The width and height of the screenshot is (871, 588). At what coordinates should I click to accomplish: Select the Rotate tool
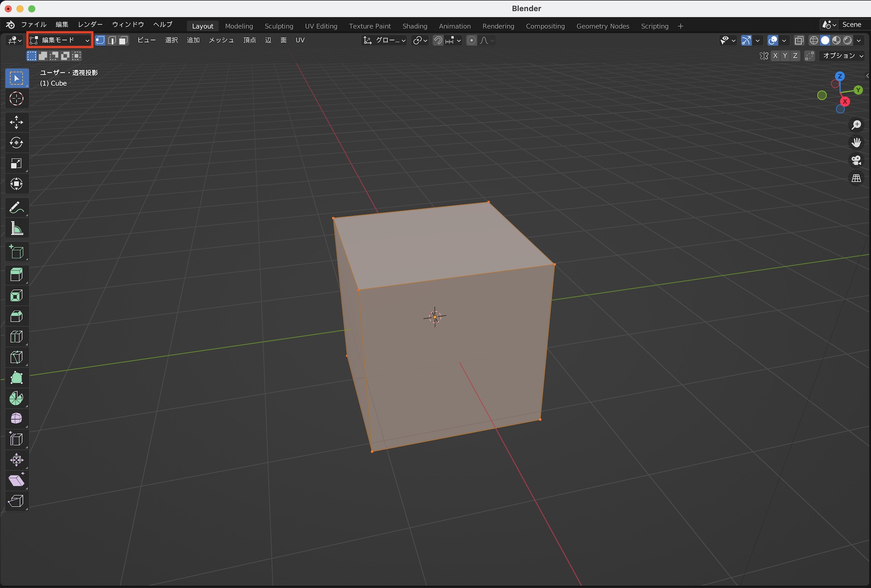coord(17,143)
